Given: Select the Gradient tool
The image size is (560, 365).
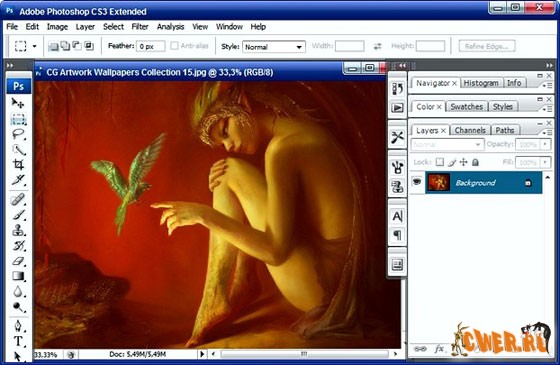Looking at the screenshot, I should [x=18, y=276].
